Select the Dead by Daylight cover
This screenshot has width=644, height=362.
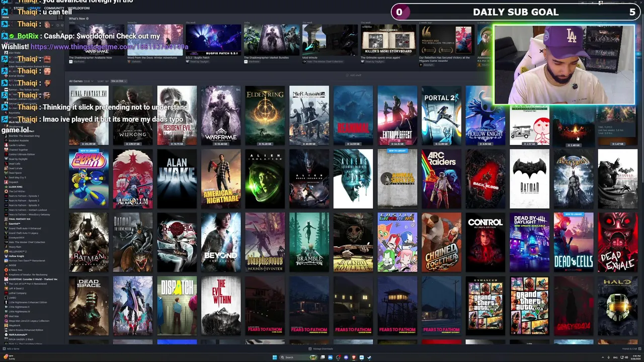point(529,242)
